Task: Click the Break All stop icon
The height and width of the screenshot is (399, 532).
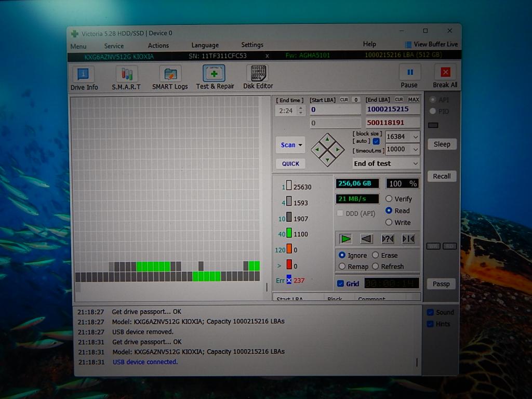Action: (x=445, y=73)
